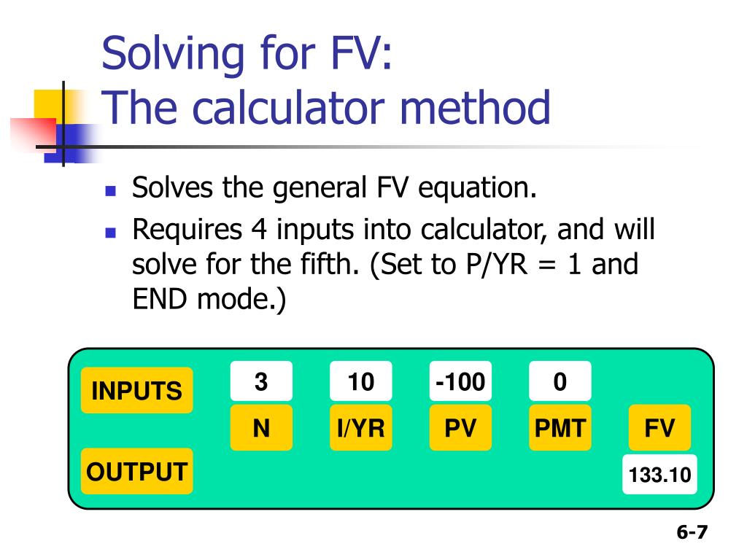Click the blue square in the logo graphic
Image resolution: width=747 pixels, height=560 pixels.
coord(71,144)
